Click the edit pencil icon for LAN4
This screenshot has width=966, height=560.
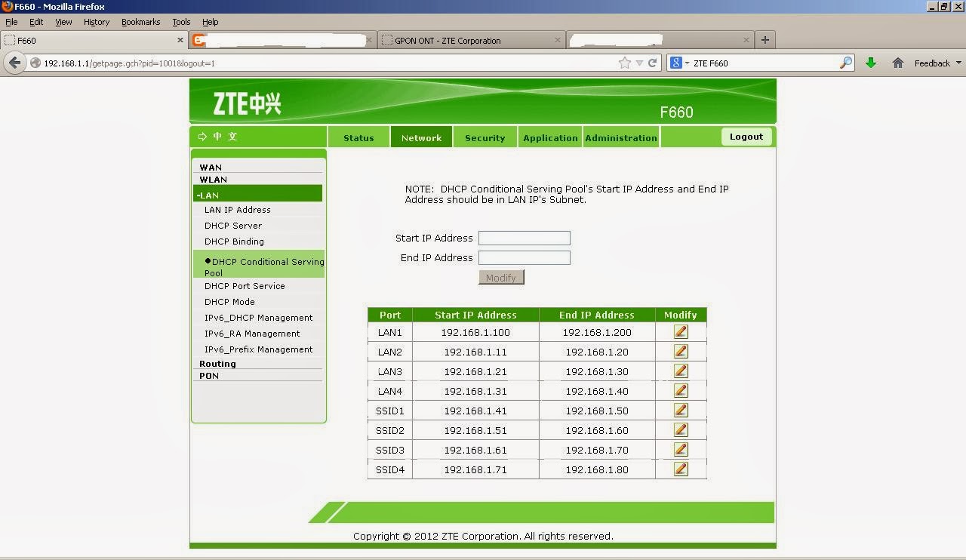(681, 390)
